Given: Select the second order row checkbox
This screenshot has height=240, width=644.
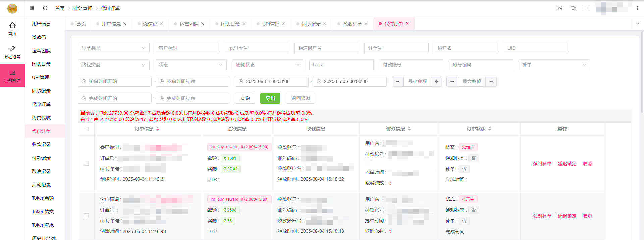Looking at the screenshot, I should click(86, 216).
